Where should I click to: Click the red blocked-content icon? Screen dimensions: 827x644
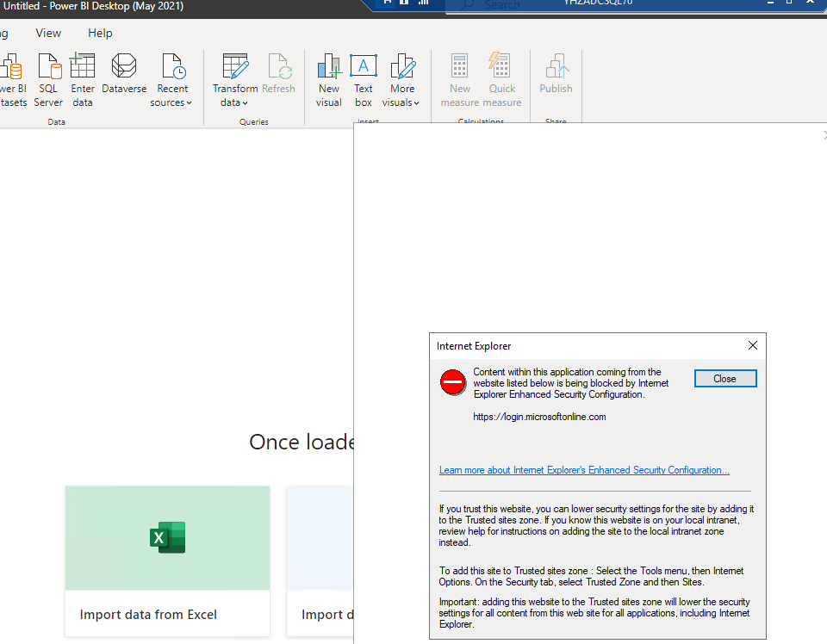[452, 382]
